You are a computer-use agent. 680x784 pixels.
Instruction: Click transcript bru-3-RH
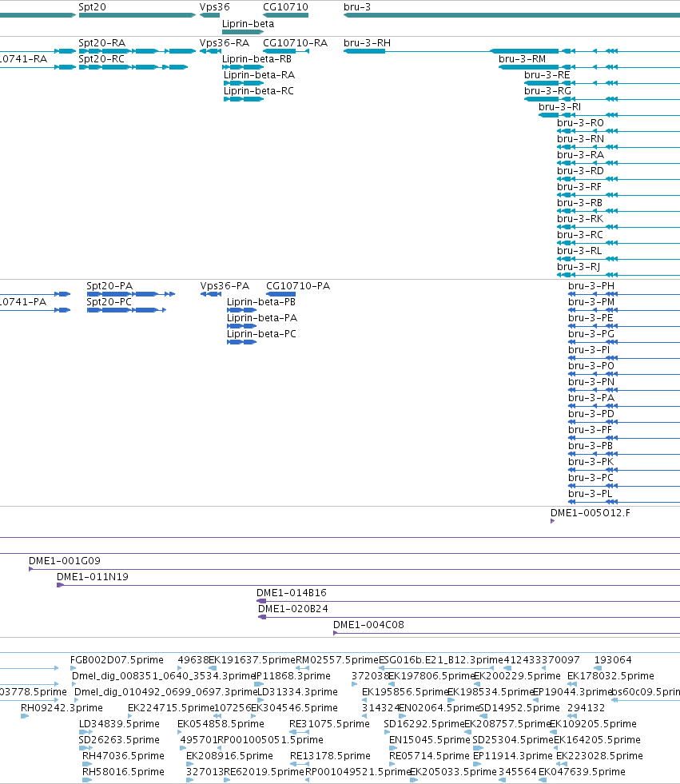click(x=367, y=43)
